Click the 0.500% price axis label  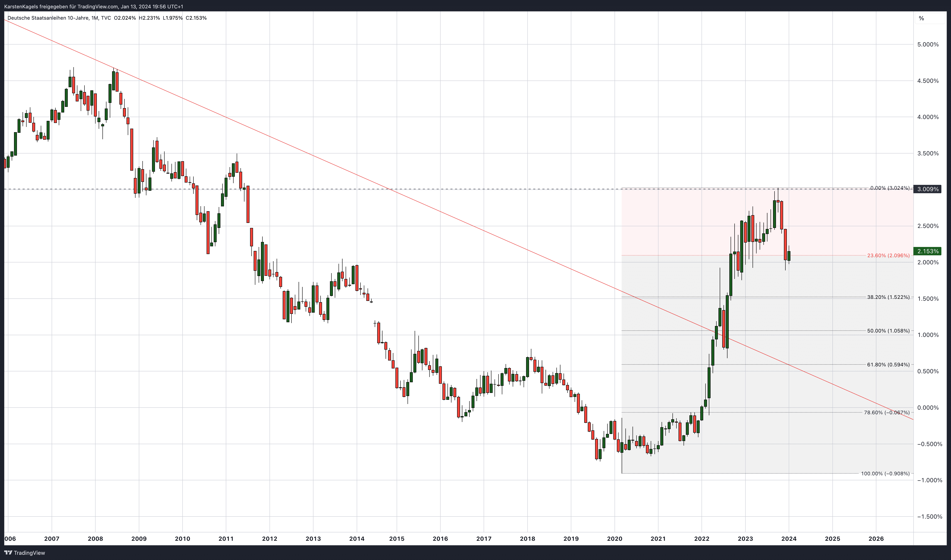(x=928, y=371)
